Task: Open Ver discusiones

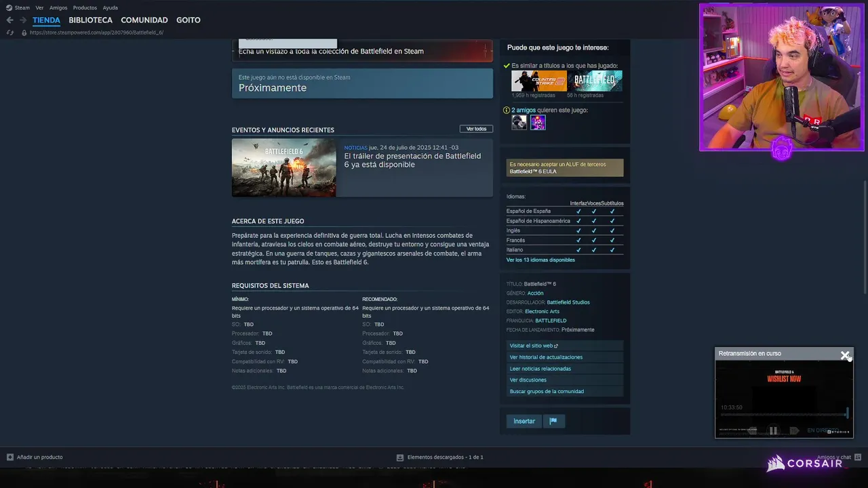Action: click(564, 380)
